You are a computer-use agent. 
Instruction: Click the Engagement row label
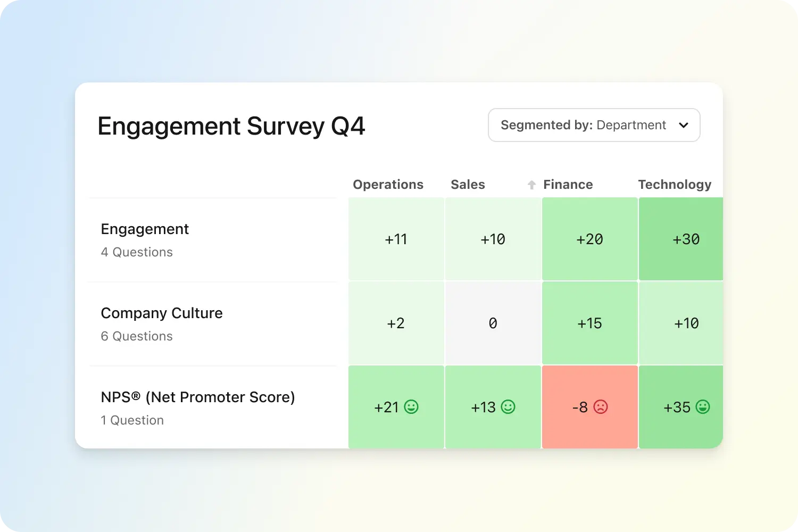(x=145, y=229)
